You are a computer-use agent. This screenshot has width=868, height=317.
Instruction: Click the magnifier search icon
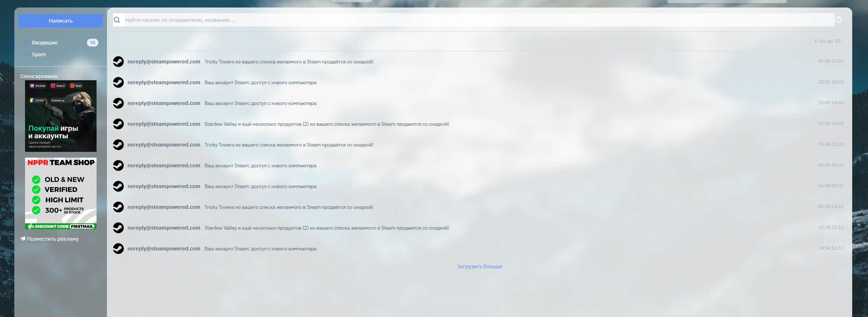pos(117,20)
